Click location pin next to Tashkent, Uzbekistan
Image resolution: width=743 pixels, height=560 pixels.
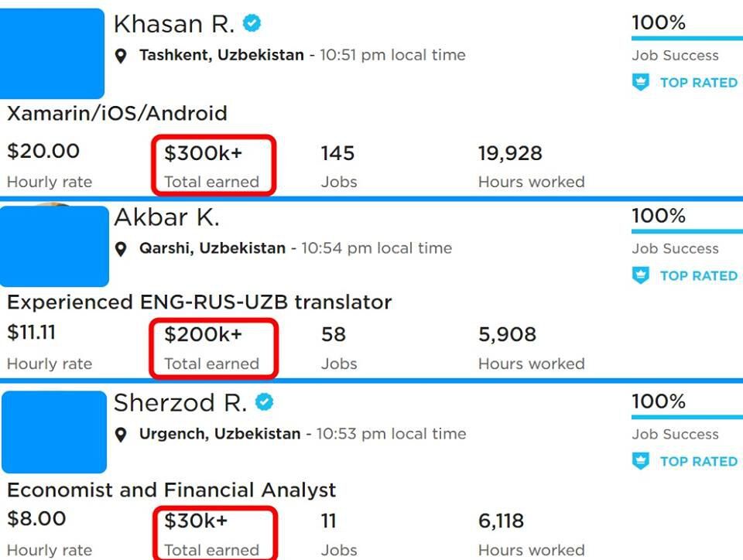[121, 56]
